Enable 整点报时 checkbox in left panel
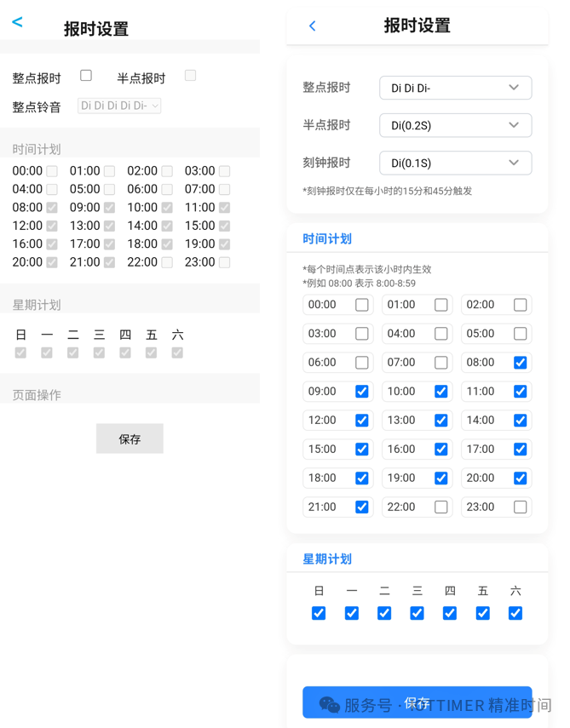Viewport: 570px width, 728px height. [x=86, y=75]
